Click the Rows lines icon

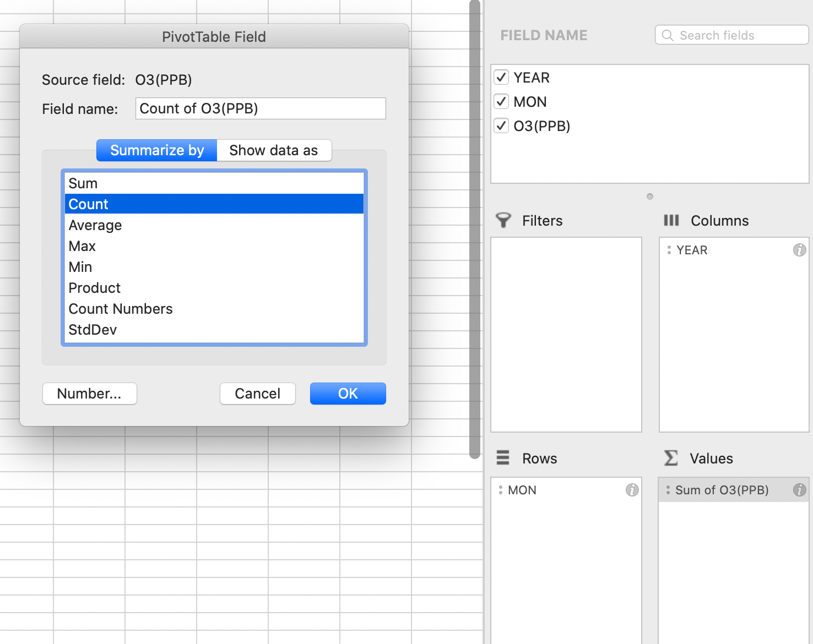click(503, 458)
